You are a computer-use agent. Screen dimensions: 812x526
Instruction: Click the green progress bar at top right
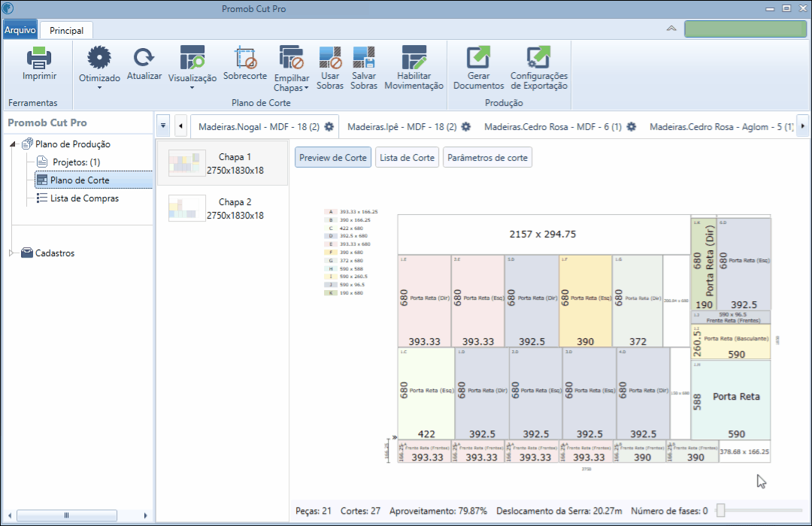[745, 29]
